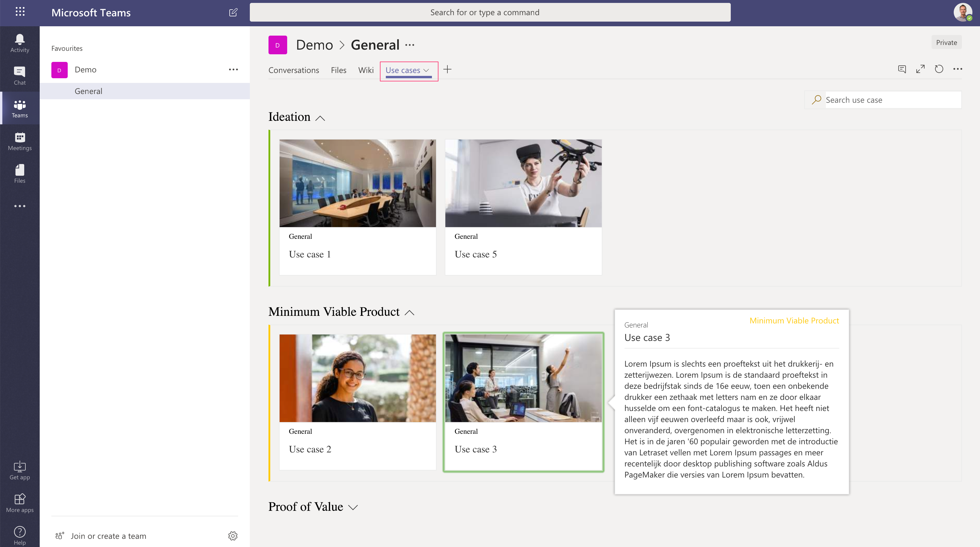Switch to the Wiki tab
This screenshot has height=547, width=980.
[x=366, y=70]
